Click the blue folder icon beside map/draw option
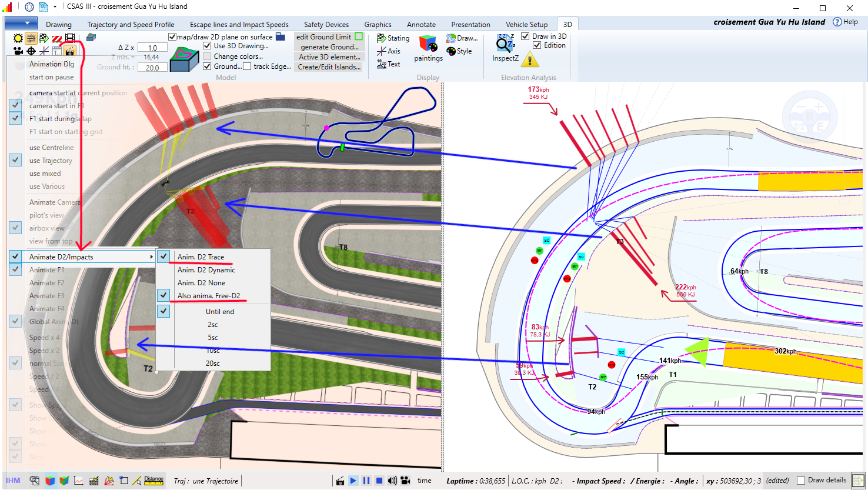868x490 pixels. pyautogui.click(x=281, y=36)
